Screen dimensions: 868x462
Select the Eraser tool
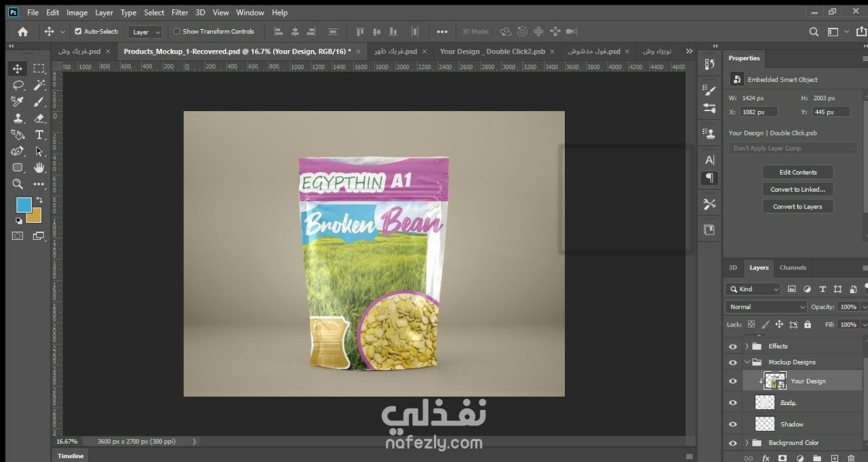[39, 118]
